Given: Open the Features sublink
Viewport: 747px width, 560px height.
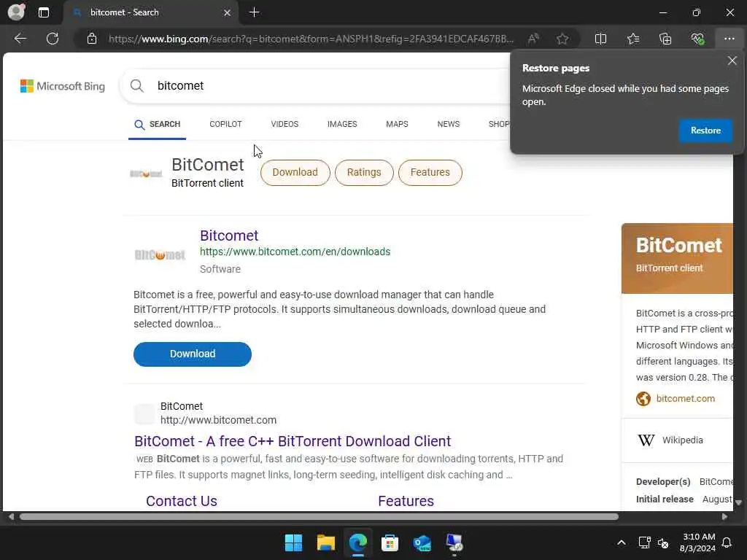Looking at the screenshot, I should 406,501.
